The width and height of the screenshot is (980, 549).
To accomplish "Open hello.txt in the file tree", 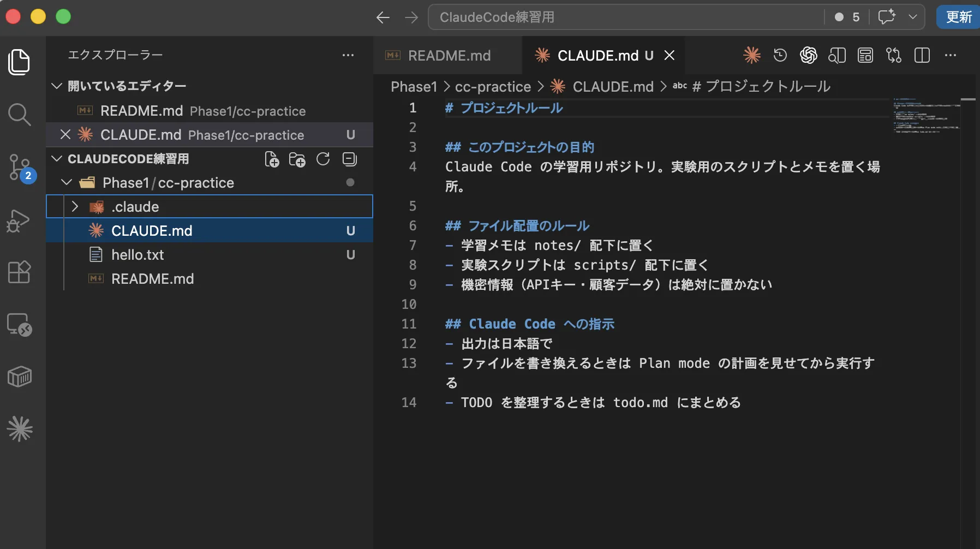I will click(210, 255).
